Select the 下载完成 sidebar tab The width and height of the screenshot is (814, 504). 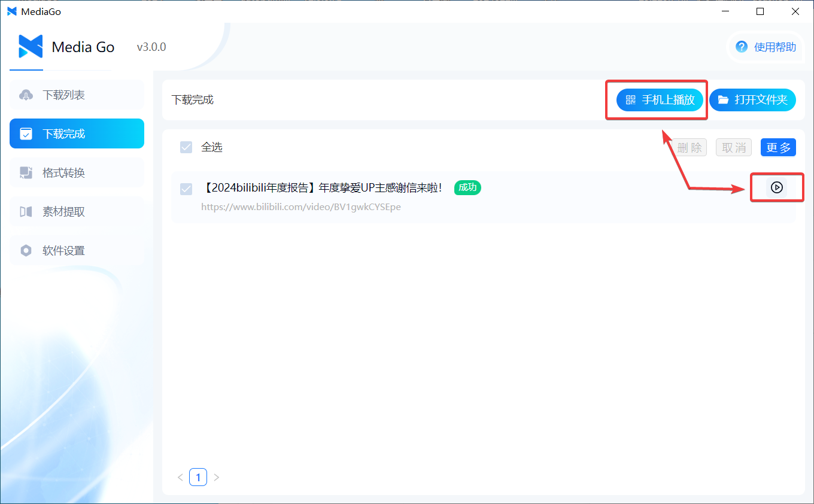[x=77, y=133]
